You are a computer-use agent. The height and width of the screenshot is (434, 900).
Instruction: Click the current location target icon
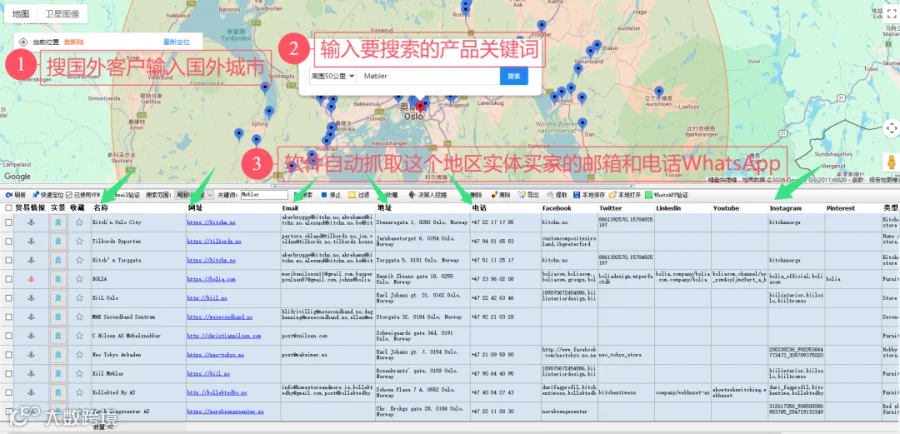23,42
